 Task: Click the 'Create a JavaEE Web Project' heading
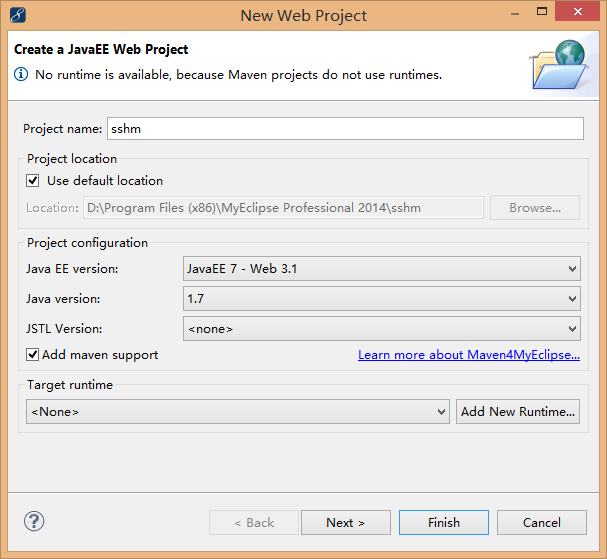[x=101, y=49]
